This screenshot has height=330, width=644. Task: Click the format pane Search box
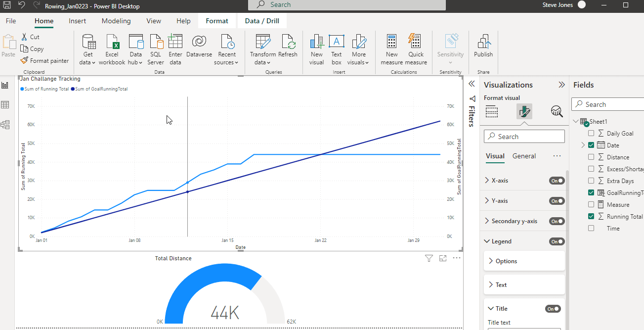(x=524, y=137)
